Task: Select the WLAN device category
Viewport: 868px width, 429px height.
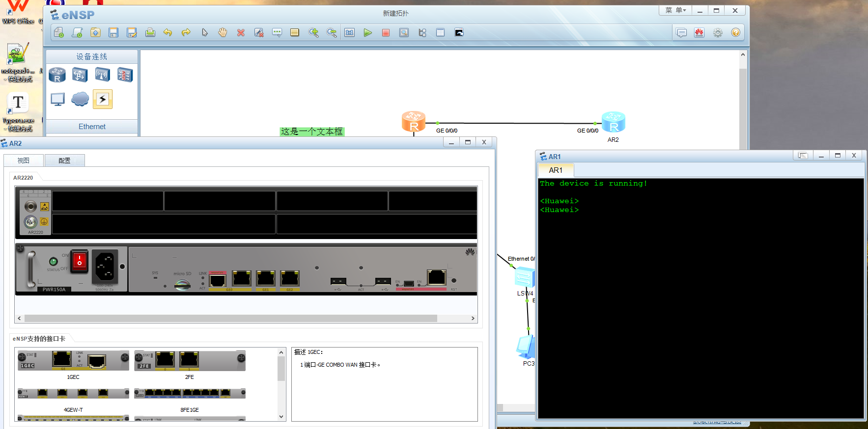Action: click(102, 75)
